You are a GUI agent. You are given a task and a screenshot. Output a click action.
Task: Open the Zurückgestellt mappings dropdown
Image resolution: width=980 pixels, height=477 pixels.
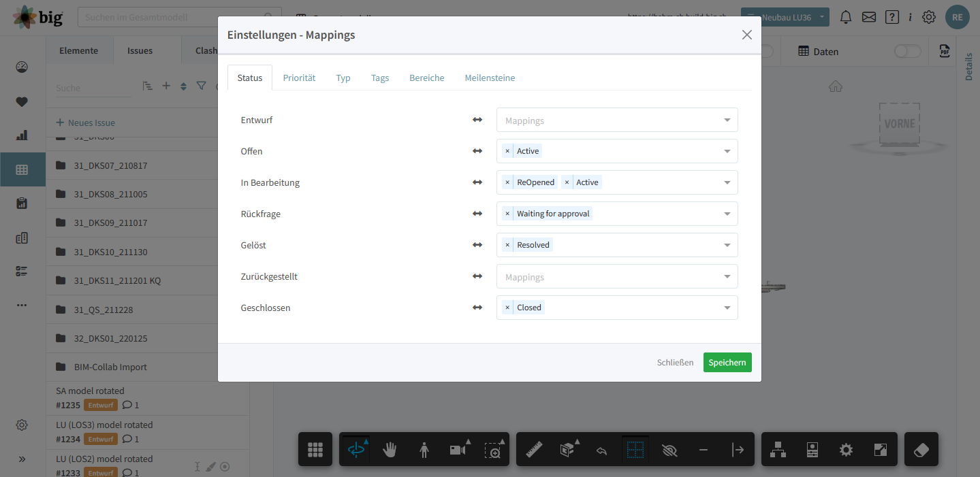point(617,276)
